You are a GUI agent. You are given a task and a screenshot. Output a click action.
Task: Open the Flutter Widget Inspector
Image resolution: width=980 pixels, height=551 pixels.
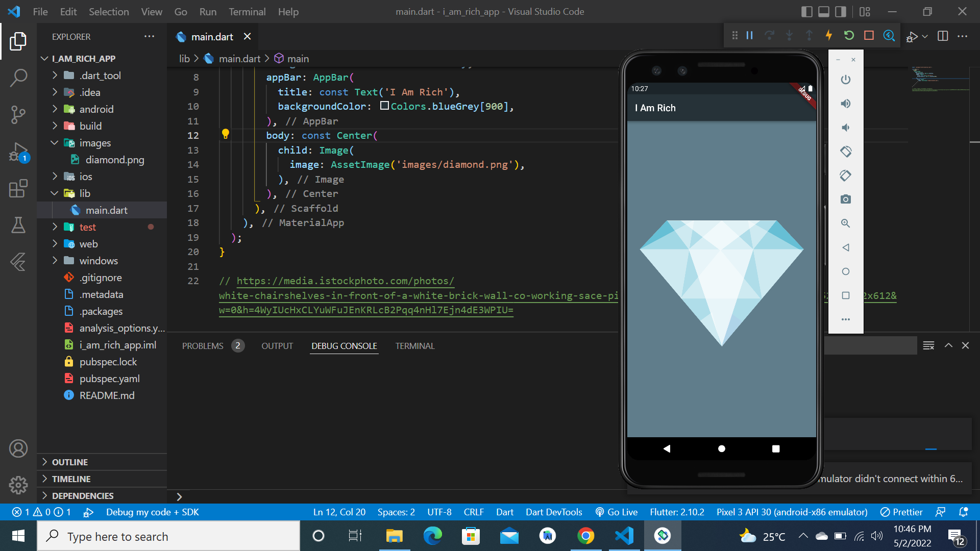[889, 36]
